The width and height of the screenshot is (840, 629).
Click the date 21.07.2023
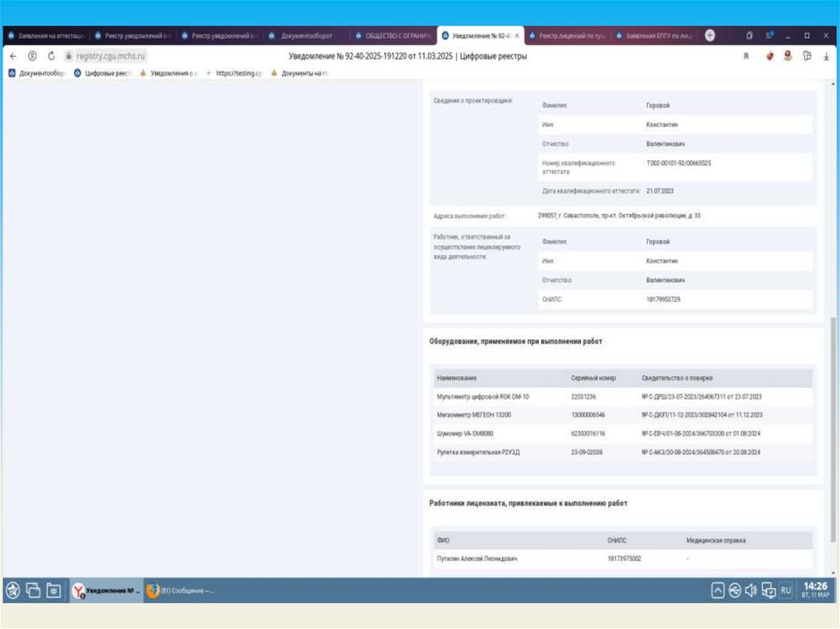coord(660,191)
